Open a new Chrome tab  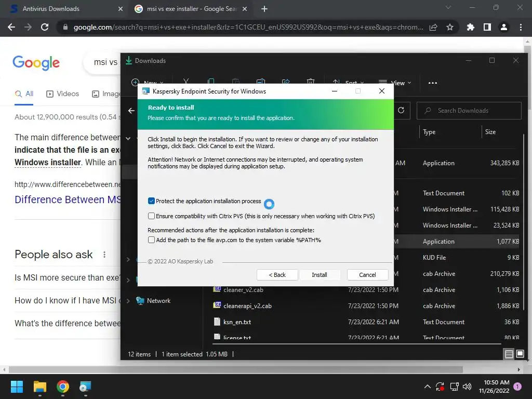tap(264, 9)
